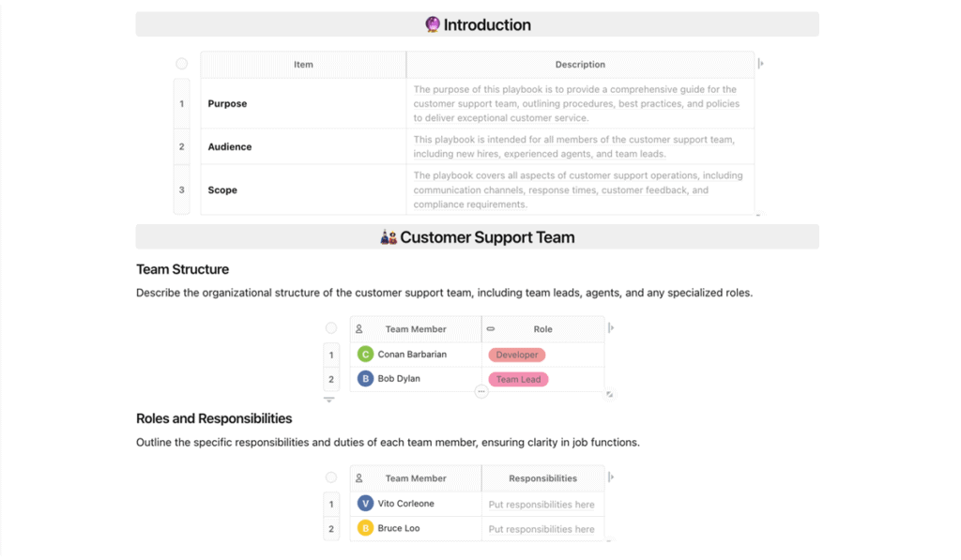Click Conan Barbarian's green avatar
Screen dimensions: 961x560
tap(365, 355)
